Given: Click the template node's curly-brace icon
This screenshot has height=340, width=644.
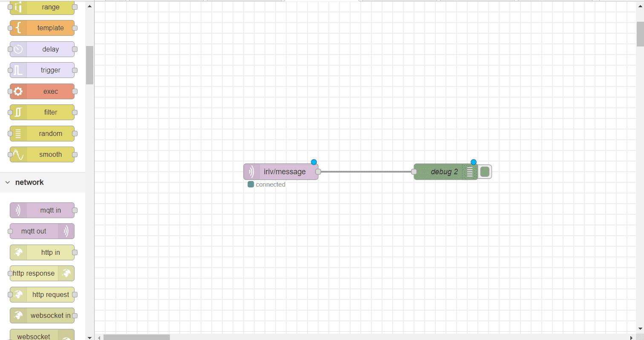Looking at the screenshot, I should (x=17, y=28).
